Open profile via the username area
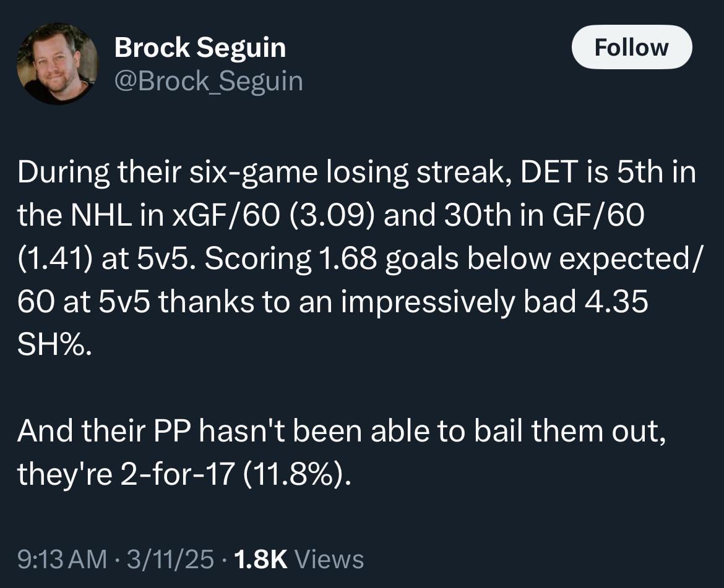The height and width of the screenshot is (588, 724). (208, 80)
